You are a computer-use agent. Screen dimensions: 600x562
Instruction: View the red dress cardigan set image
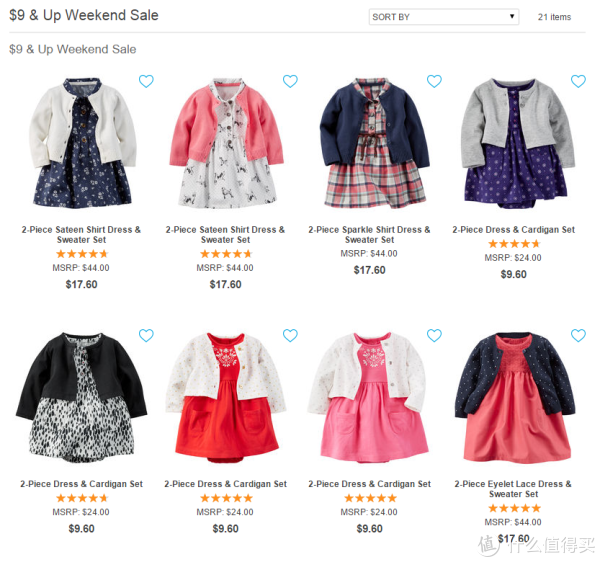point(225,397)
